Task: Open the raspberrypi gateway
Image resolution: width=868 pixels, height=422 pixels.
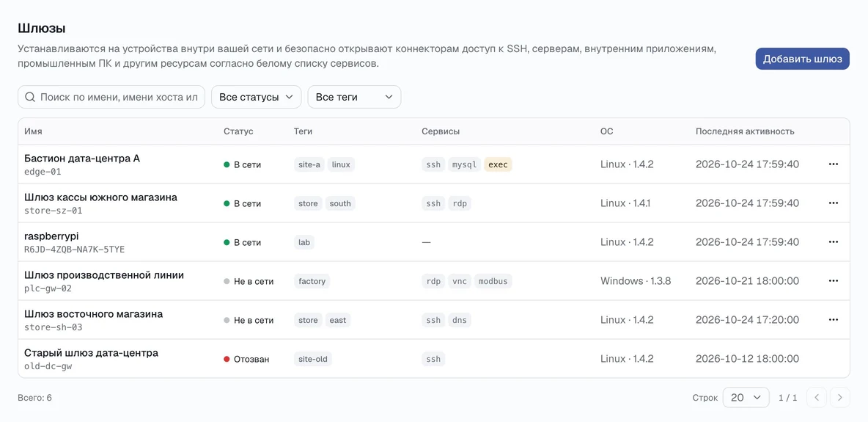Action: pos(51,236)
